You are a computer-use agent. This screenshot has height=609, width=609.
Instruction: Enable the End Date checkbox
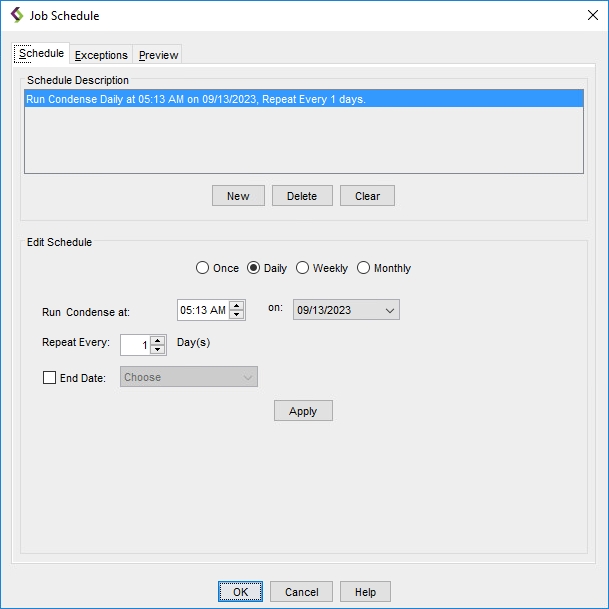coord(50,378)
